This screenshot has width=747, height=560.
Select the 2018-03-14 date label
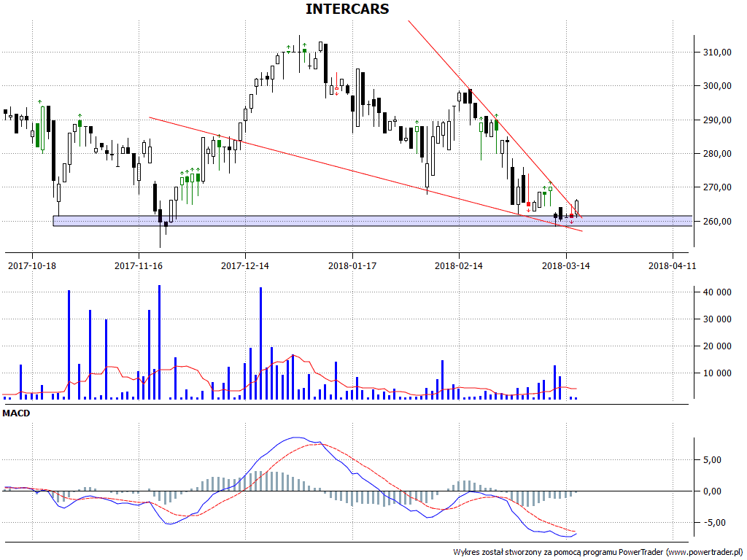[x=566, y=265]
